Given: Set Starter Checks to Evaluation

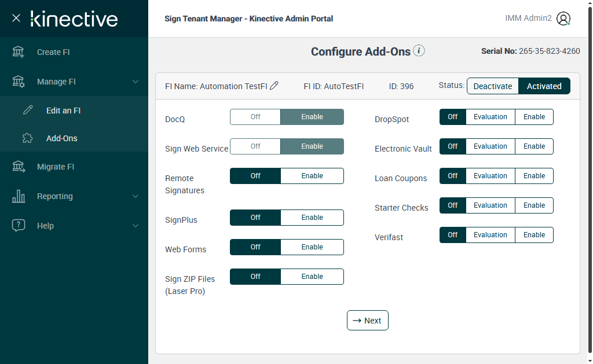Looking at the screenshot, I should coord(490,205).
